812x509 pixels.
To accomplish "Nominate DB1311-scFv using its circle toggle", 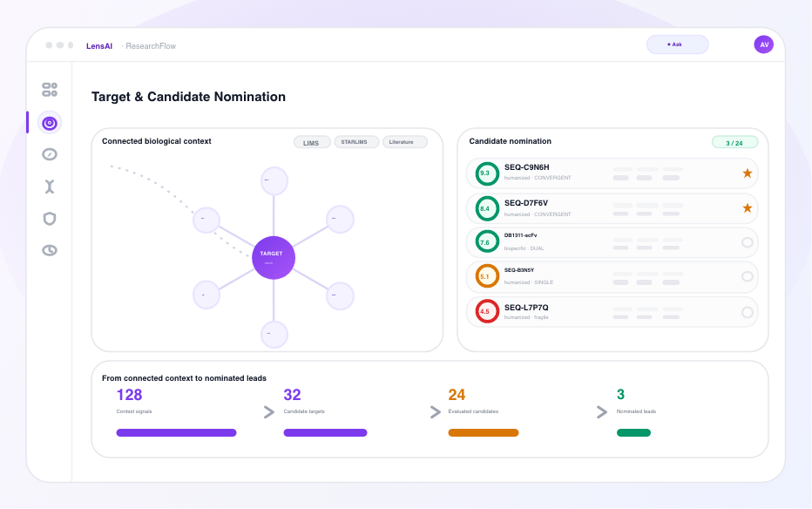I will click(x=747, y=241).
